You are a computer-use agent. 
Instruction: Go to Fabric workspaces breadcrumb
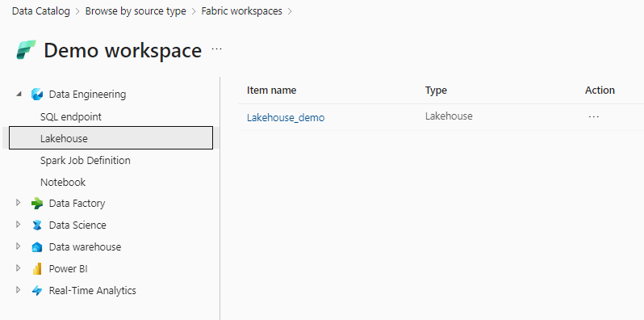click(x=241, y=11)
